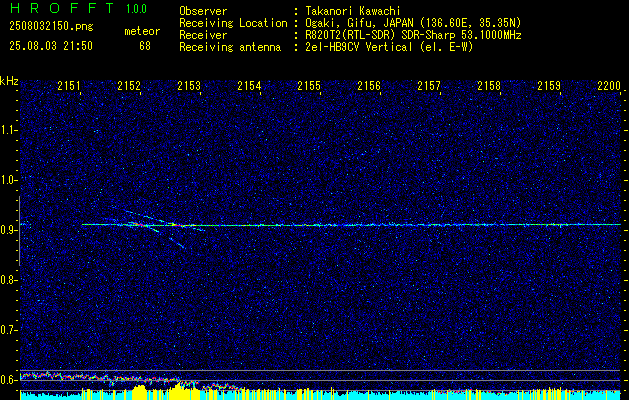This screenshot has height=400, width=629.
Task: Click the Receiving Location Ogaki, Gifu text
Action: click(x=413, y=23)
